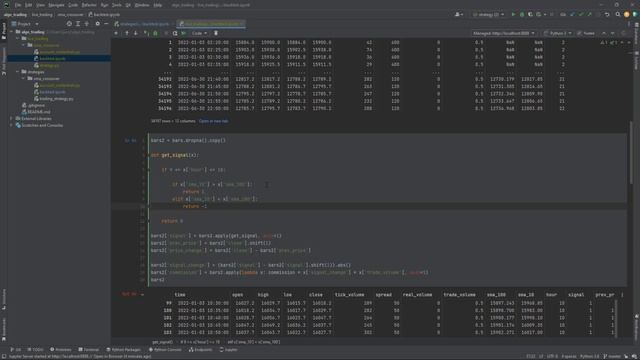Open the Search Everywhere magnifier icon
Viewport: 640px width, 360px height.
coord(618,14)
